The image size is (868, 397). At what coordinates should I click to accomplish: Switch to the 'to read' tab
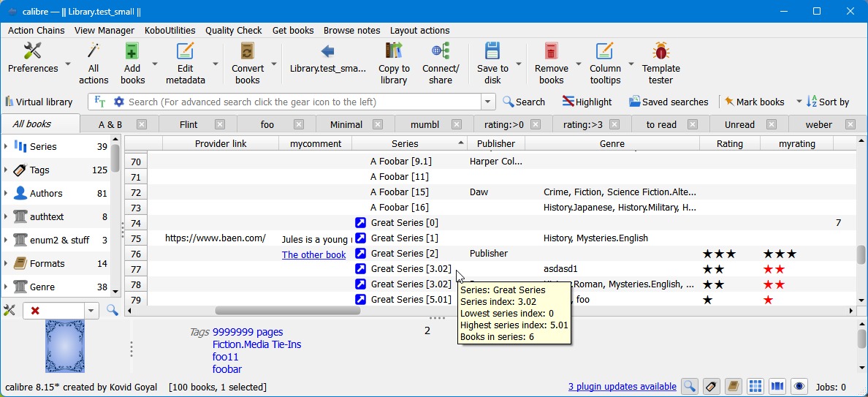coord(661,124)
